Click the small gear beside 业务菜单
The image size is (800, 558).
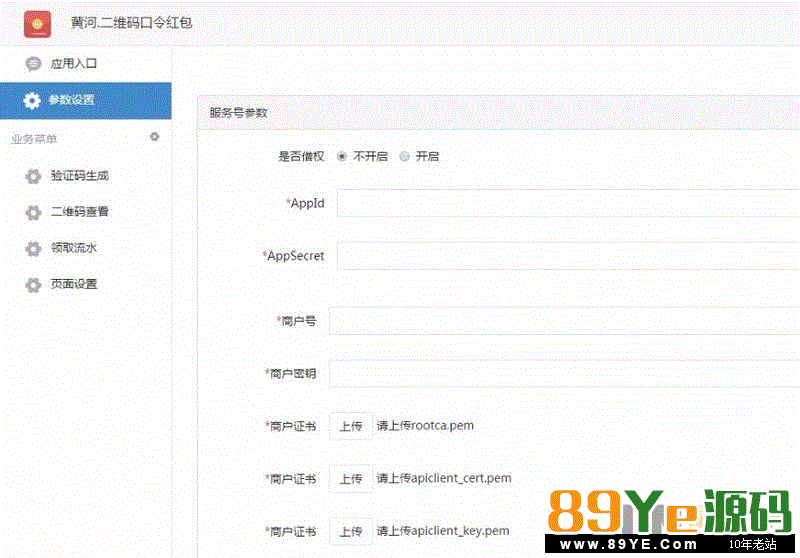[x=155, y=137]
